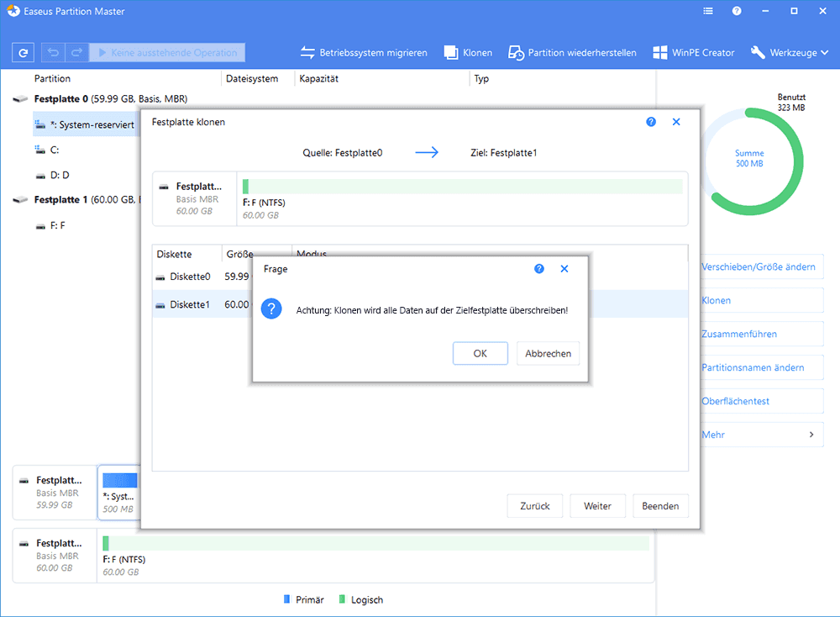Click the Diskette column header in dialog
This screenshot has width=840, height=617.
tap(174, 254)
